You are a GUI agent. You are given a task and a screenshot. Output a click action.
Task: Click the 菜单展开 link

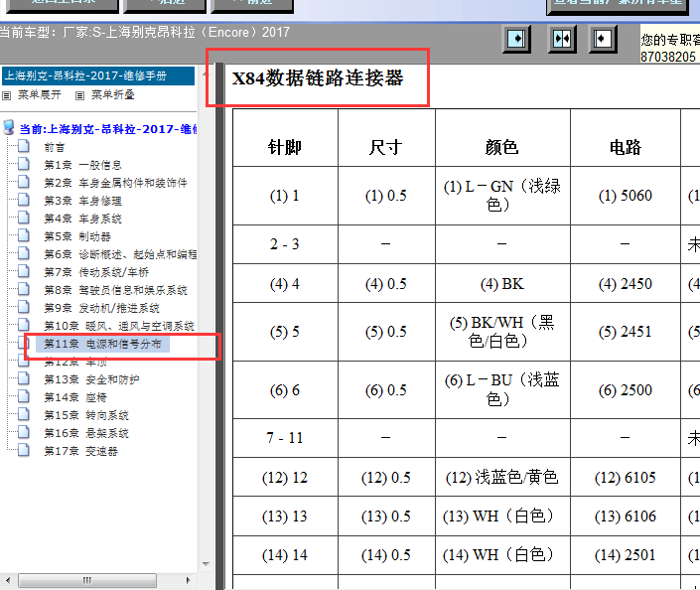(x=40, y=94)
